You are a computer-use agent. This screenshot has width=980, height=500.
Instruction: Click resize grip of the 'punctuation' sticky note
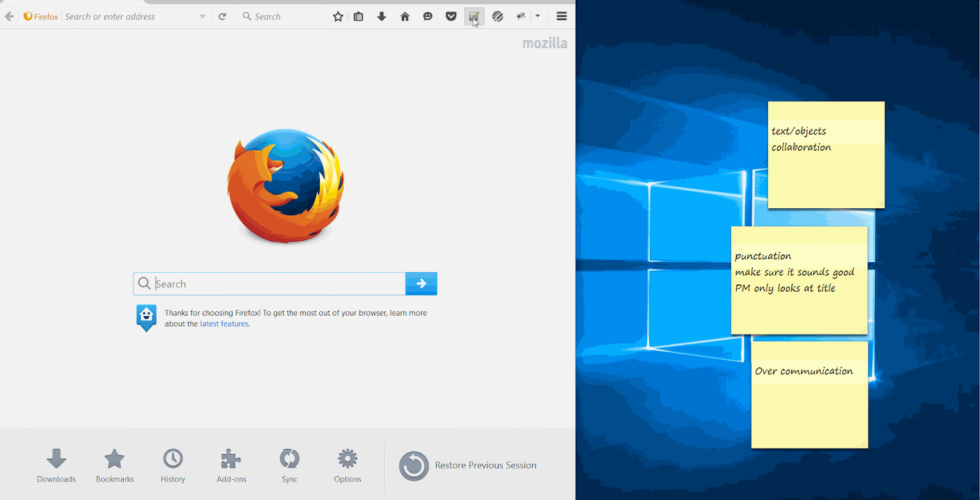863,330
